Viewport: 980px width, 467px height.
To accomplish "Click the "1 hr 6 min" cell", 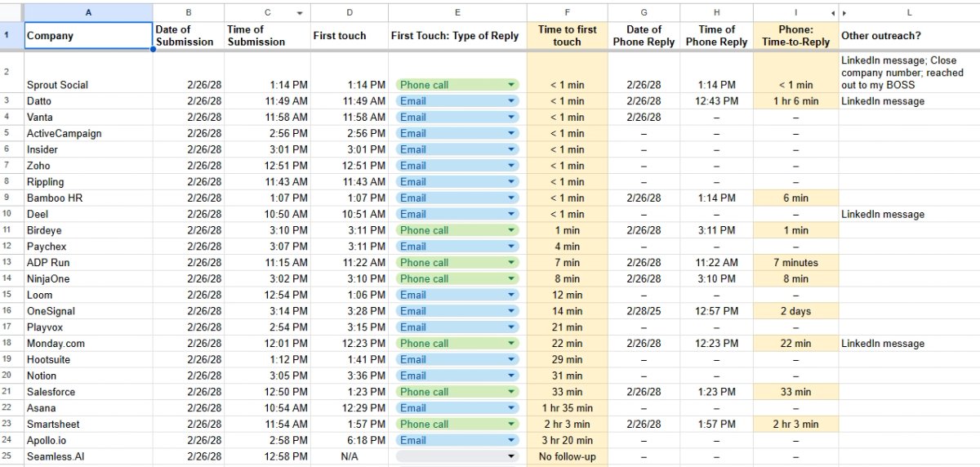I will pos(795,101).
